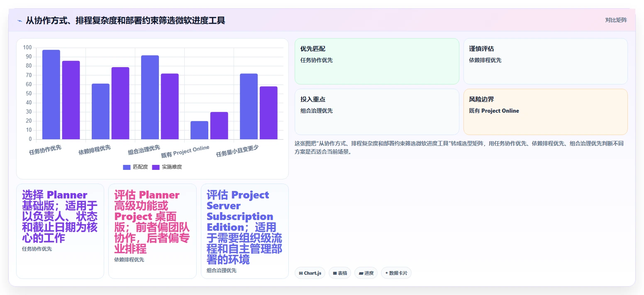Image resolution: width=644 pixels, height=295 pixels.
Task: Click the 评估 Planner 高级功能 recommendation heading
Action: (x=152, y=222)
